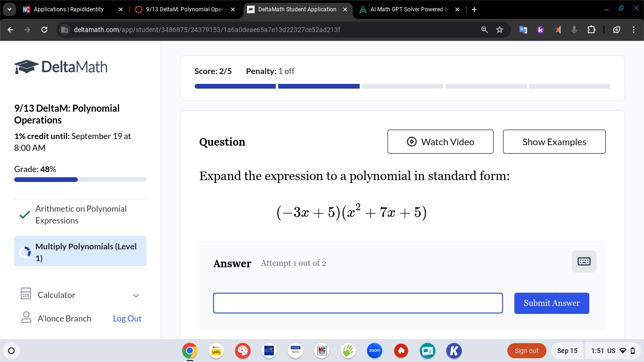Reload the DeltaMath page
The width and height of the screenshot is (644, 362).
pos(44,30)
